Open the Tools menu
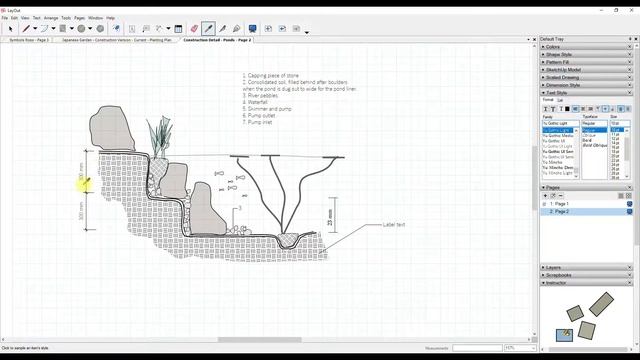 coord(66,18)
